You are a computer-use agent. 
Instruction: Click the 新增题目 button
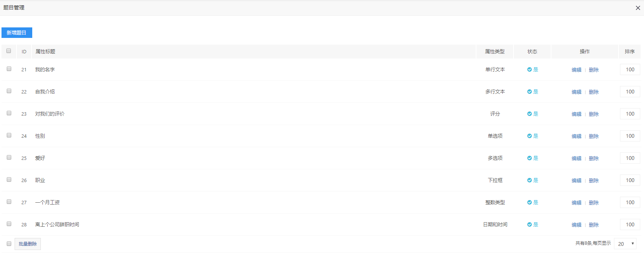click(17, 33)
